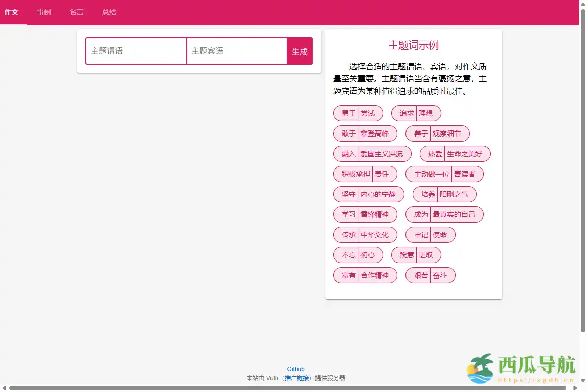Select the 融入爱国主义洪流 chip
The width and height of the screenshot is (587, 392).
pos(372,153)
